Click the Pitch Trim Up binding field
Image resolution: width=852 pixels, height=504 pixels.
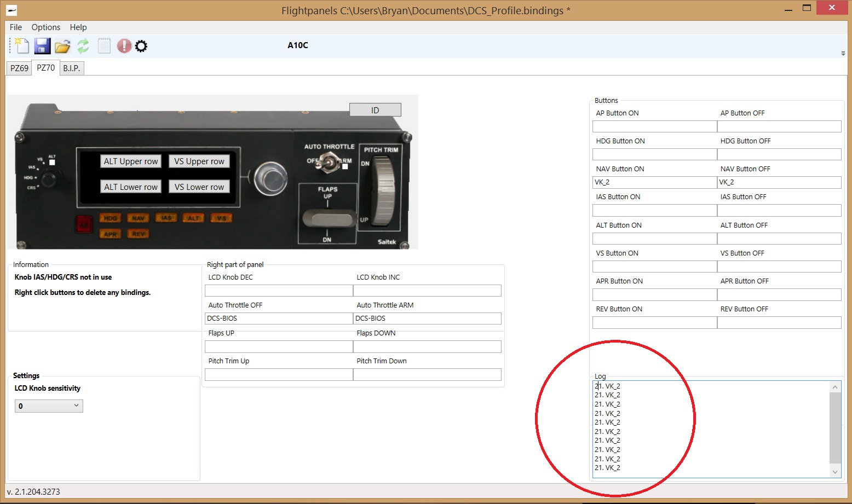point(279,374)
